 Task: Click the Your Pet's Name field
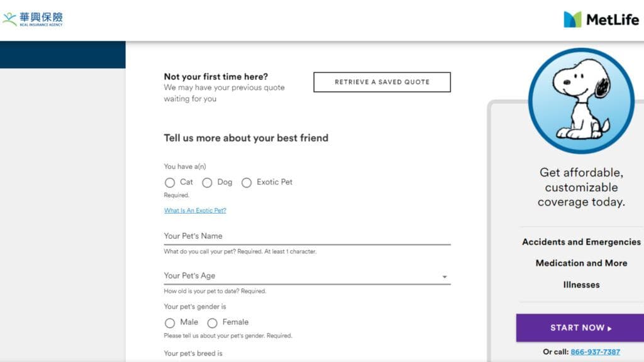(x=307, y=236)
